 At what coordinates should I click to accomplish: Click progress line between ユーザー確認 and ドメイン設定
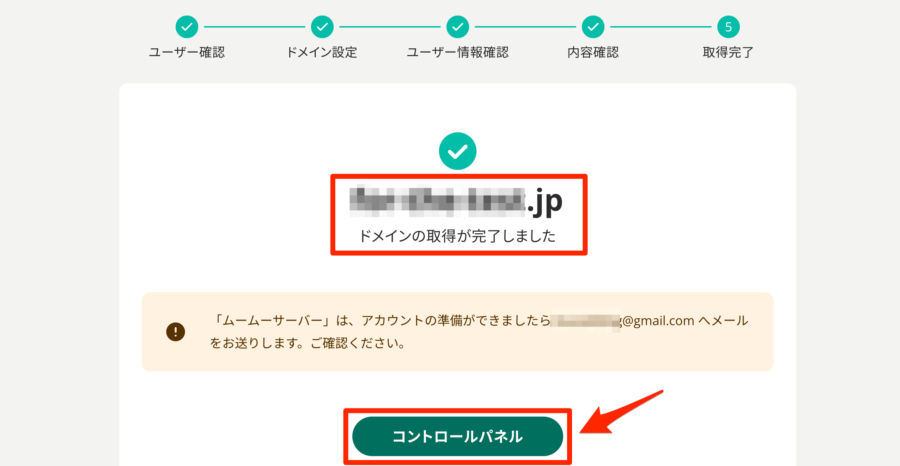254,26
